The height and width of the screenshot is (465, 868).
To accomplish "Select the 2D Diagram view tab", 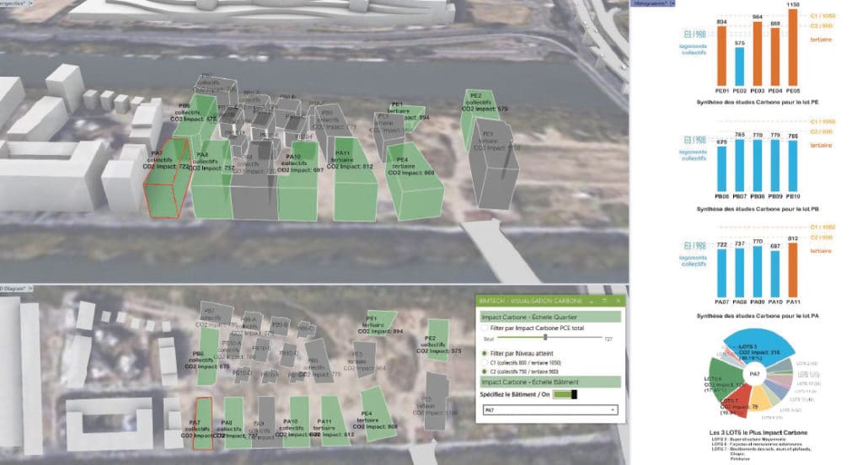I will click(x=13, y=288).
